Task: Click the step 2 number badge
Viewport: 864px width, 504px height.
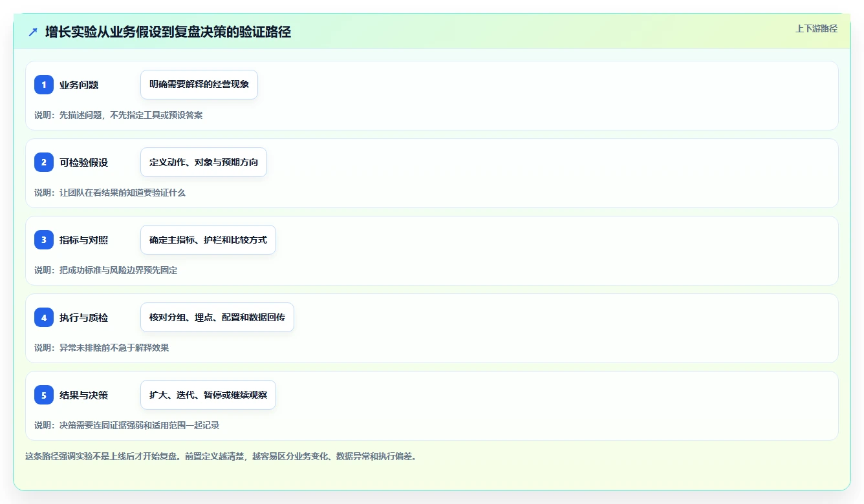Action: pos(44,162)
